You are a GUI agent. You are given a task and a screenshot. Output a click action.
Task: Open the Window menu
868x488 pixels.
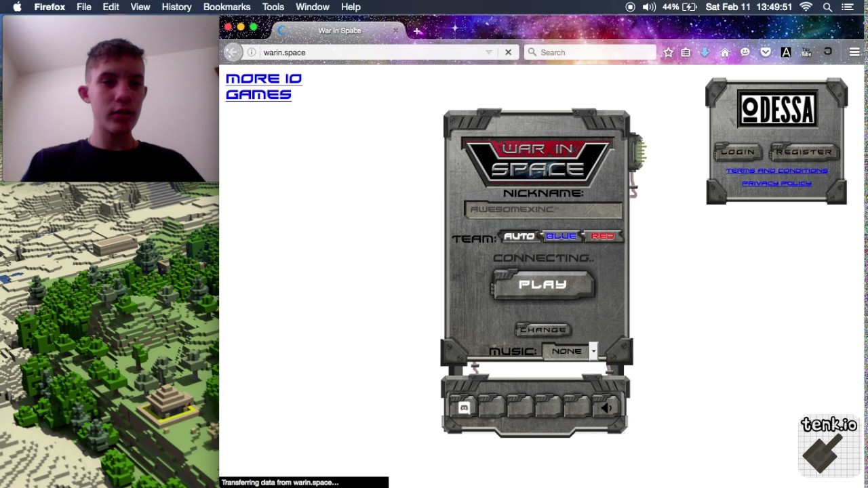click(312, 7)
